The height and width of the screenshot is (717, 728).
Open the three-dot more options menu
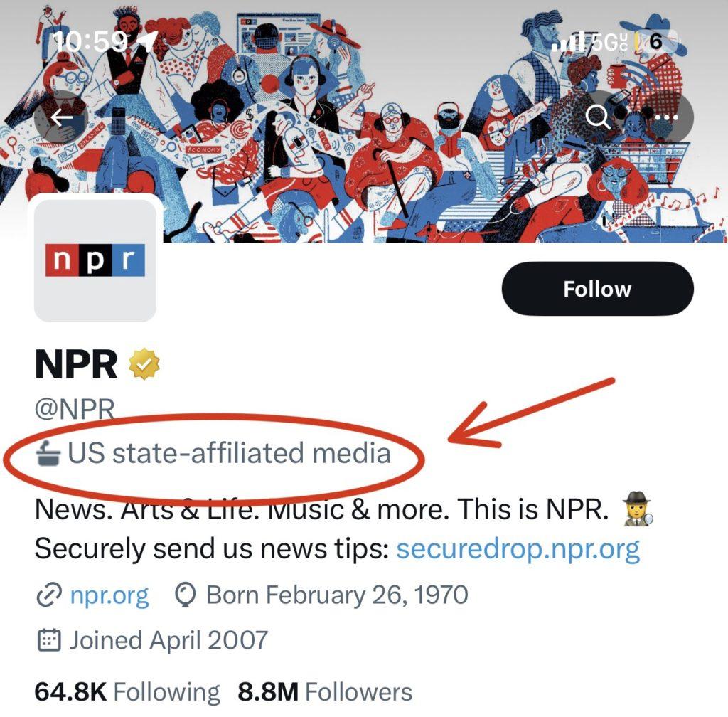(666, 117)
